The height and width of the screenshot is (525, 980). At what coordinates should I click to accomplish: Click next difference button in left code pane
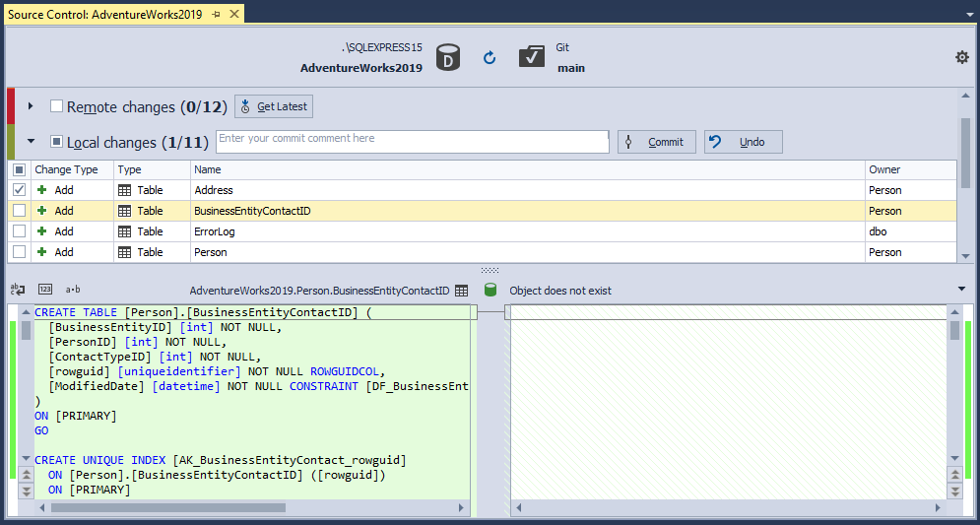pyautogui.click(x=27, y=491)
